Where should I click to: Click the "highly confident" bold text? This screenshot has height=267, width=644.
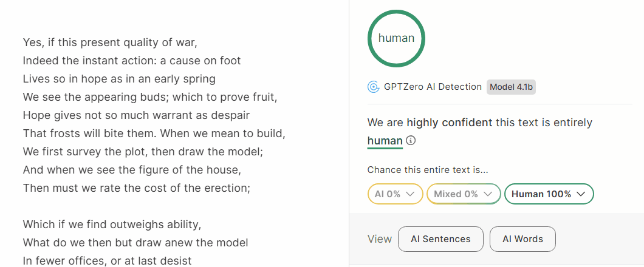(449, 123)
